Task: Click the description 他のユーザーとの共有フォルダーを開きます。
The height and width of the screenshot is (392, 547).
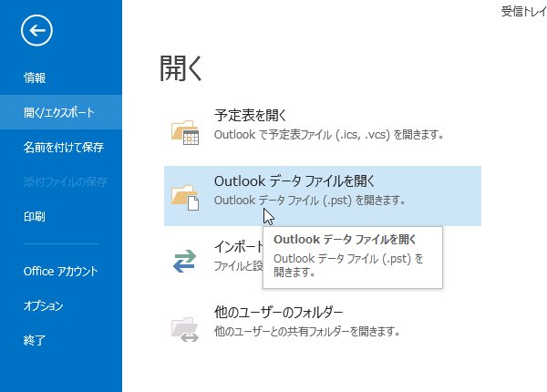Action: click(306, 331)
